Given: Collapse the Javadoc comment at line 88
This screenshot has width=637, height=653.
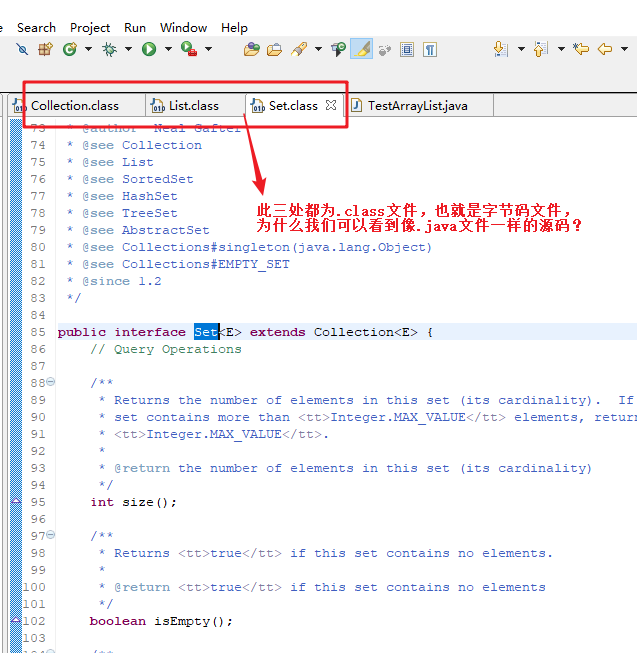Looking at the screenshot, I should click(50, 381).
